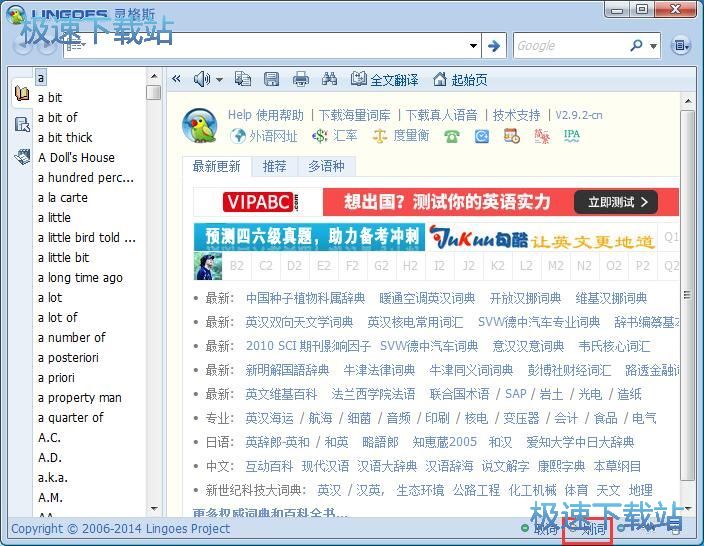The image size is (704, 546).
Task: Select 'A Doll's House' in word list
Action: [x=76, y=158]
